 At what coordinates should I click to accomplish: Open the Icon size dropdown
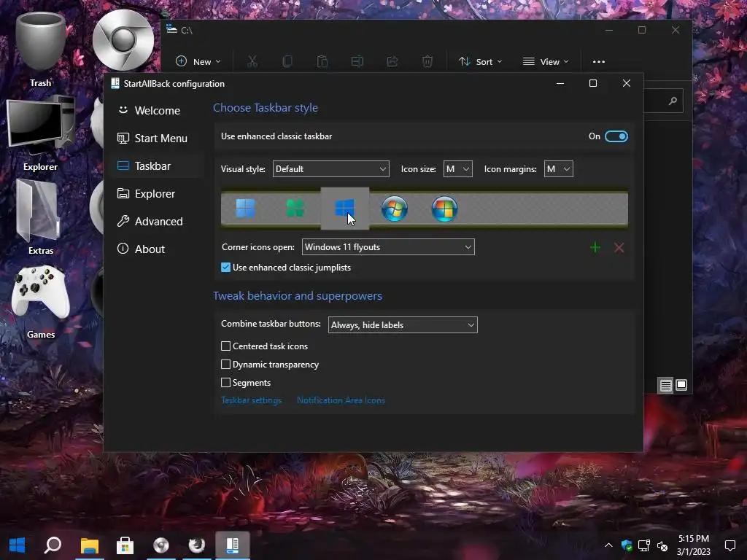click(x=458, y=169)
